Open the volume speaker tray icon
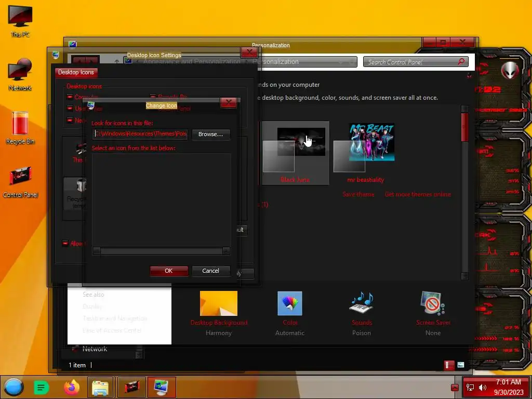532x399 pixels. [482, 388]
